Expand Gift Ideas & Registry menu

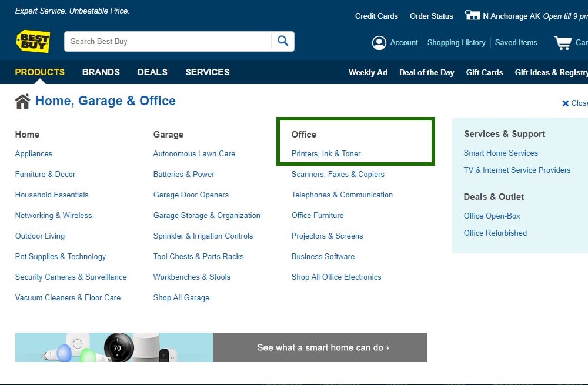[x=551, y=72]
